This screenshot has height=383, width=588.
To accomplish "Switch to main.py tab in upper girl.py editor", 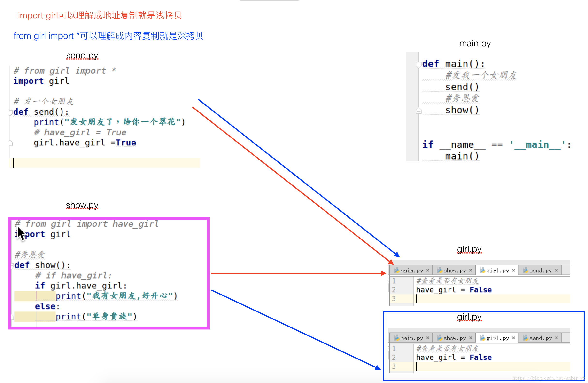I will pyautogui.click(x=411, y=271).
